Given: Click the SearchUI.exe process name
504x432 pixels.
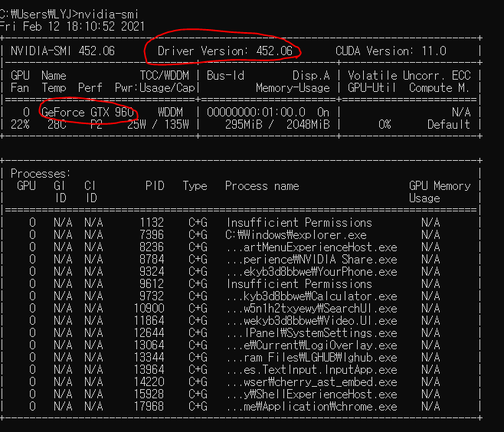Looking at the screenshot, I should click(311, 309).
